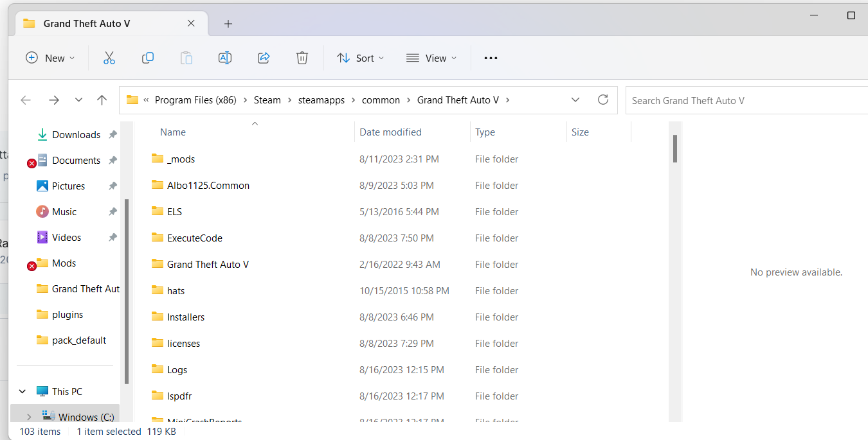Sort files by Date modified column
The image size is (868, 440).
[390, 132]
